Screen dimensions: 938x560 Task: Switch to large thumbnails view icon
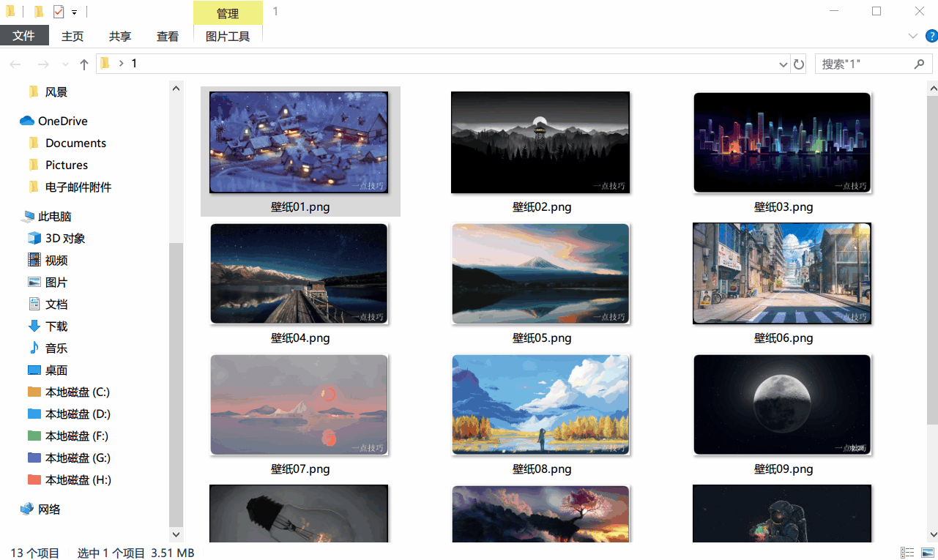point(928,553)
